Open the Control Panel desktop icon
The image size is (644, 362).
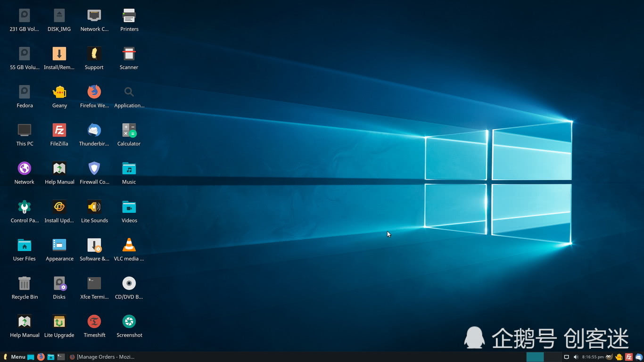25,207
